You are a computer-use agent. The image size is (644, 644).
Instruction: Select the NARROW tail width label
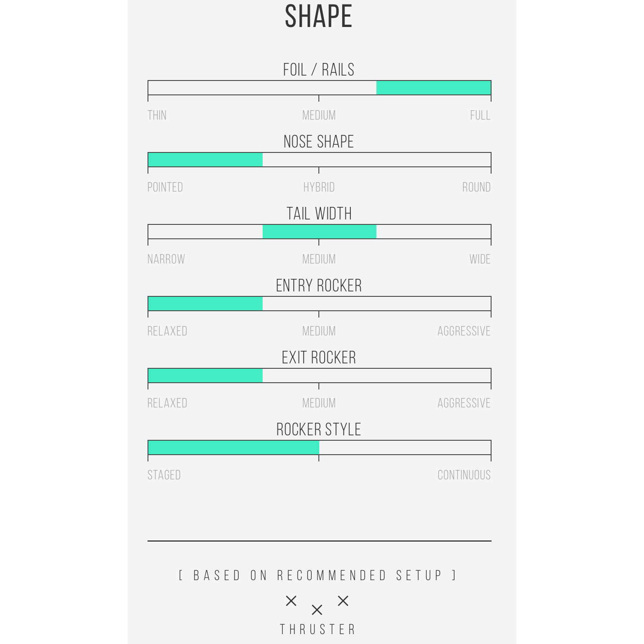click(166, 259)
